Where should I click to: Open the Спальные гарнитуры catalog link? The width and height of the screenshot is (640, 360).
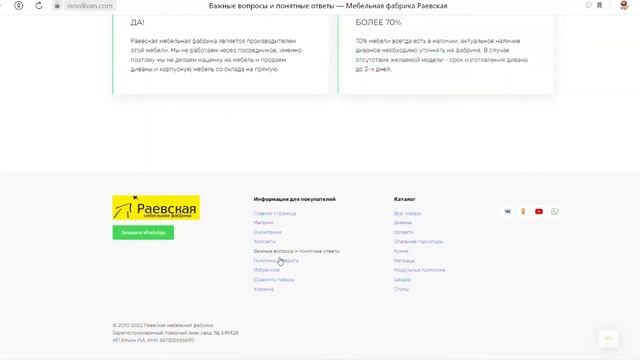coord(418,242)
